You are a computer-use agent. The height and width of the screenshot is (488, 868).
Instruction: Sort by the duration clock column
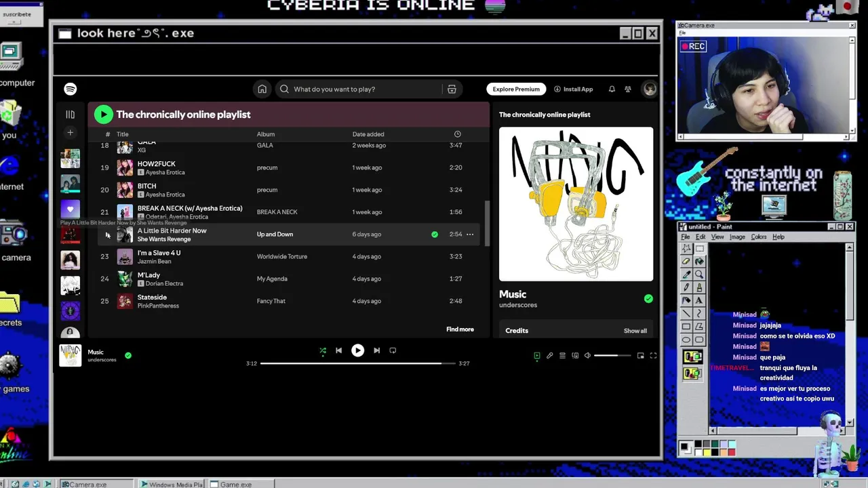pos(457,134)
